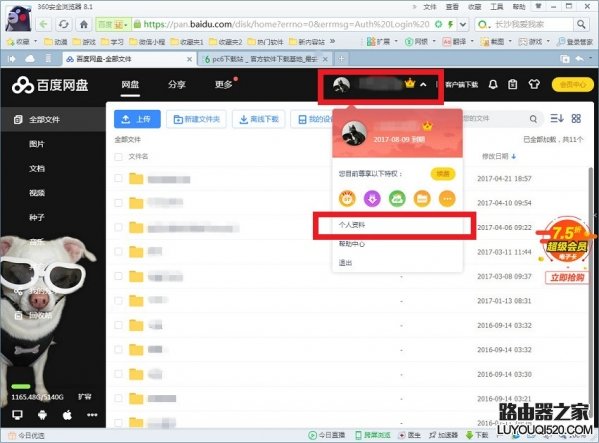Click the magnifier icon in browser search box

pos(581,24)
